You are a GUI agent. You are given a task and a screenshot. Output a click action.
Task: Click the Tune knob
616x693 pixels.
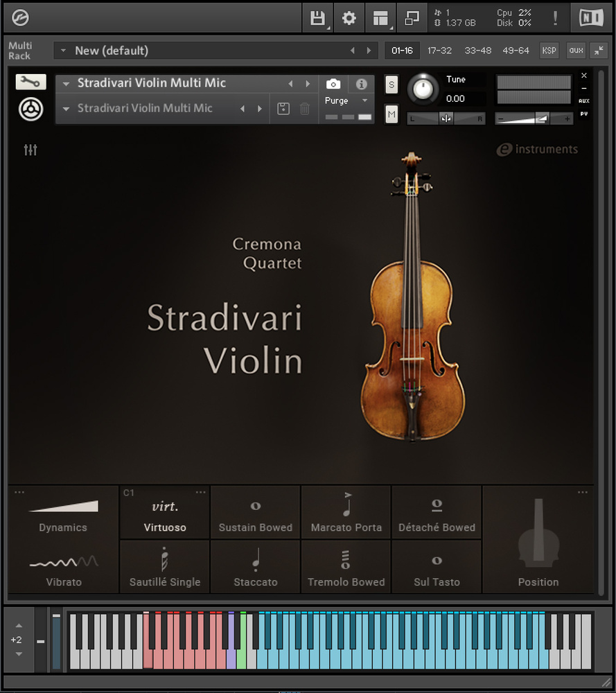click(x=423, y=89)
